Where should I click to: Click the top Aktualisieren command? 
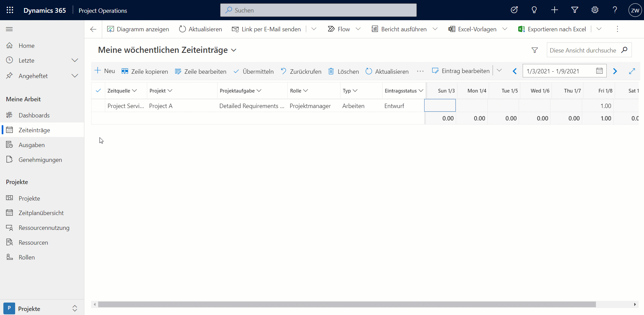(201, 29)
